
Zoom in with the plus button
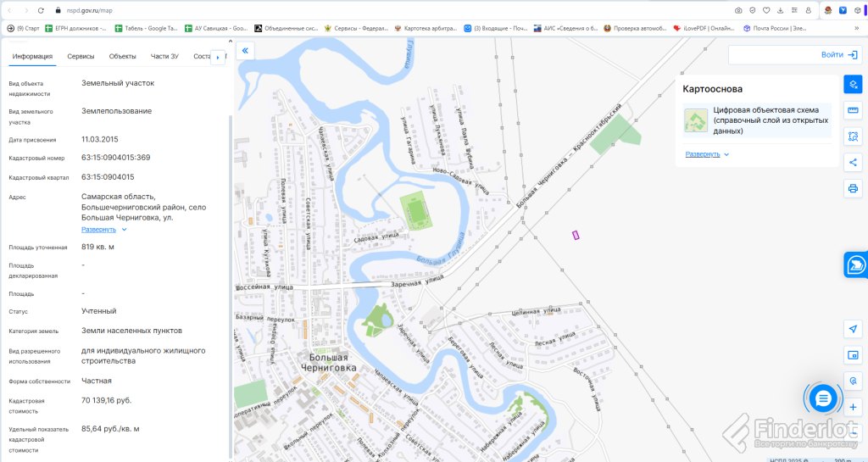pos(853,407)
